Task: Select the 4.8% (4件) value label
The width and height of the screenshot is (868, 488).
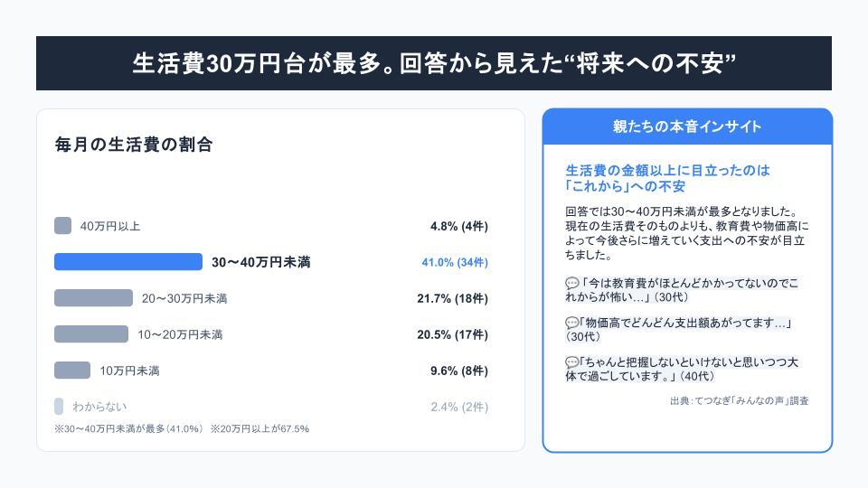Action: tap(459, 226)
